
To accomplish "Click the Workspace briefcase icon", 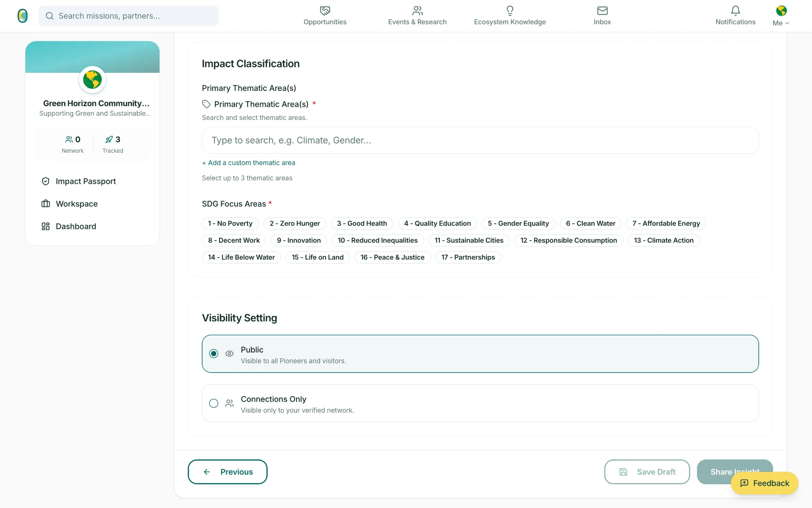I will (x=46, y=204).
